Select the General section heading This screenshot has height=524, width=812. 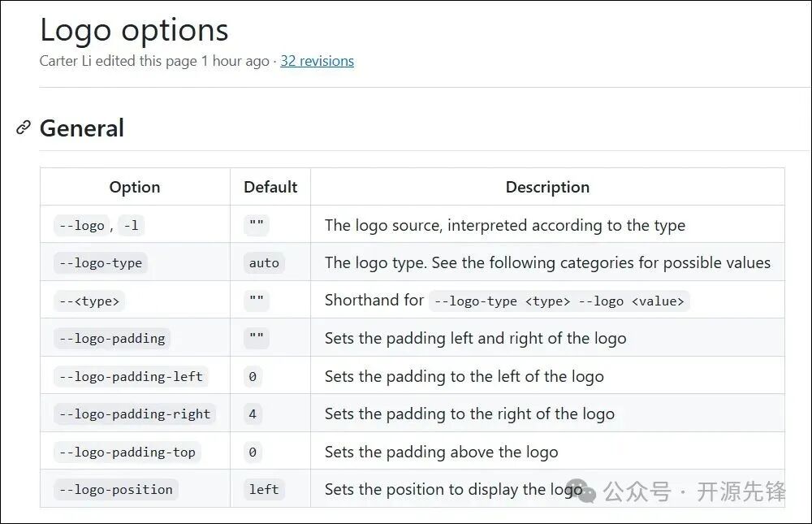(82, 128)
